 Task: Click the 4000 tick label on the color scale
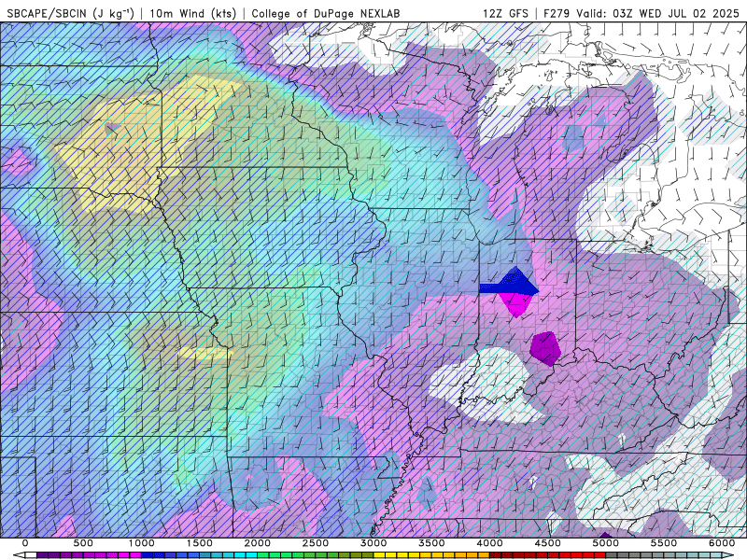[490, 543]
